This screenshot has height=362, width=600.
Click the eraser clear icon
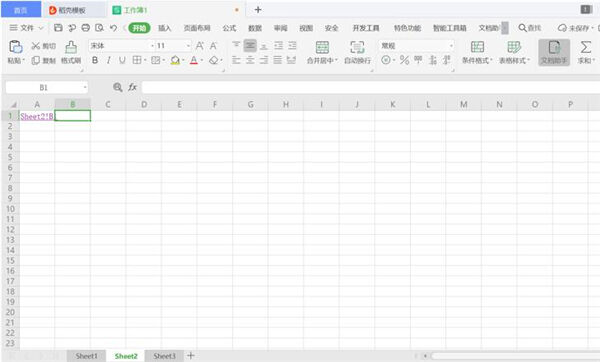[x=214, y=60]
